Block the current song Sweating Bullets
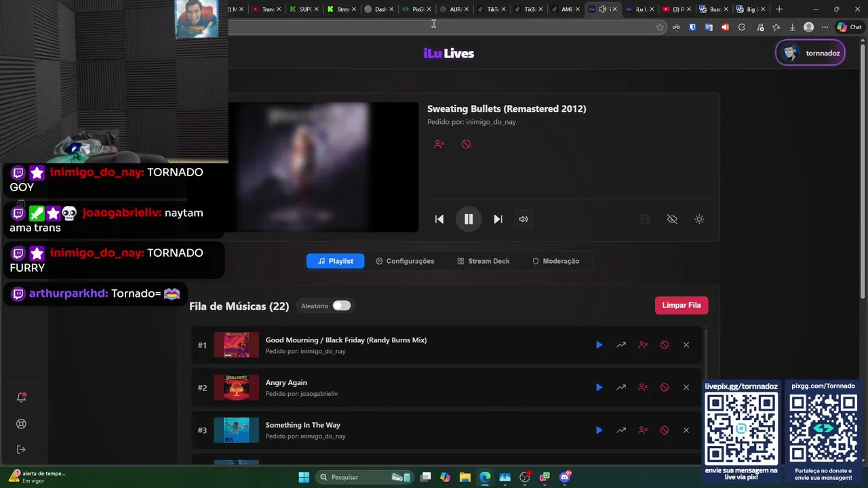Image resolution: width=868 pixels, height=488 pixels. 466,144
